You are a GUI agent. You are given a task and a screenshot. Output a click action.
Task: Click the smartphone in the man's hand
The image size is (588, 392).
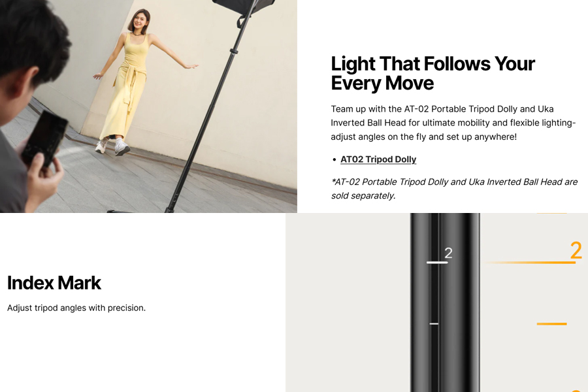[x=45, y=139]
